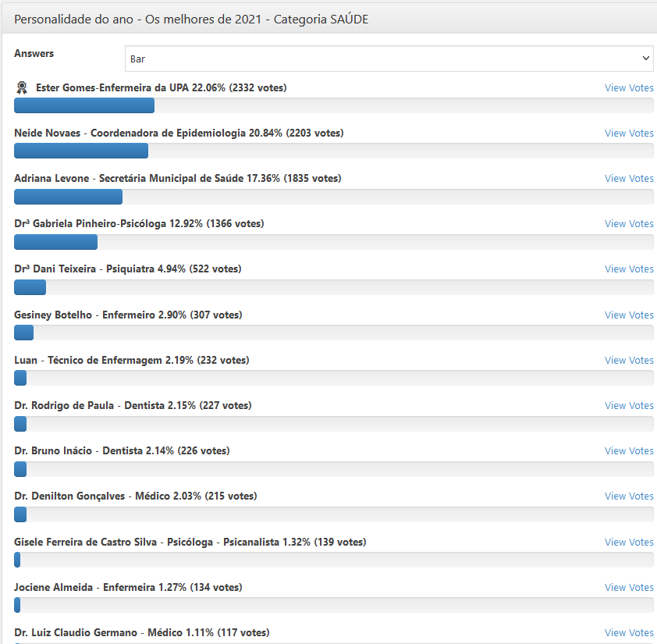Screen dimensions: 657x644
Task: Click the Adriana Levone result bar
Action: pyautogui.click(x=69, y=197)
